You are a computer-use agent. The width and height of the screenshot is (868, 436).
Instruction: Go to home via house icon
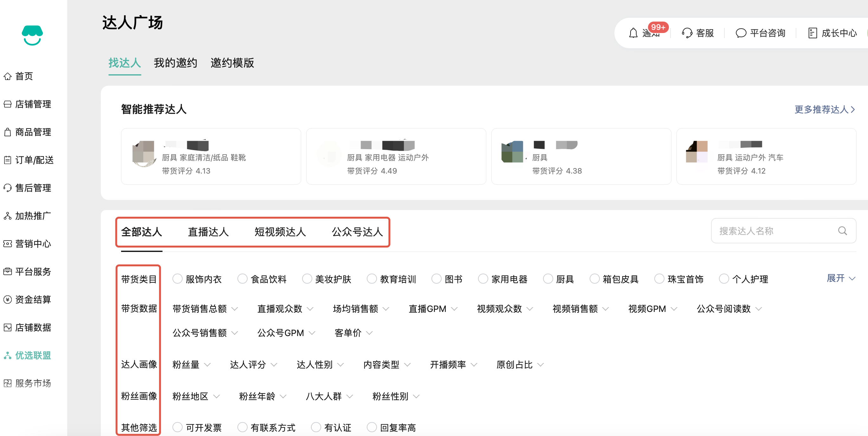[7, 76]
